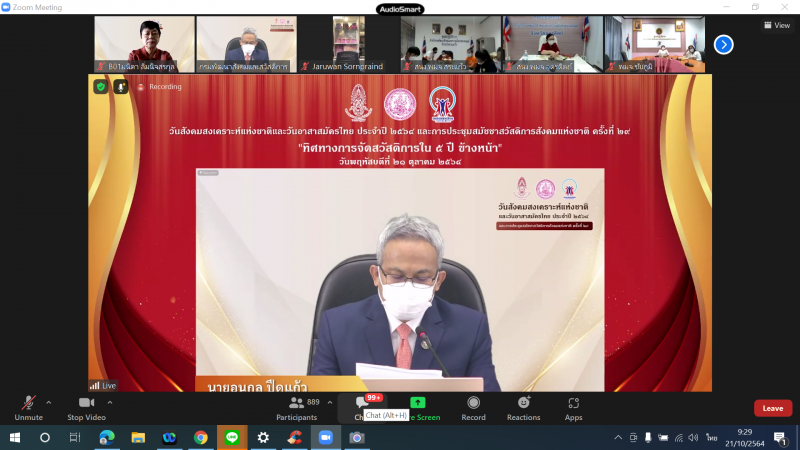The image size is (800, 450).
Task: Open Zoom Apps button
Action: (x=573, y=409)
